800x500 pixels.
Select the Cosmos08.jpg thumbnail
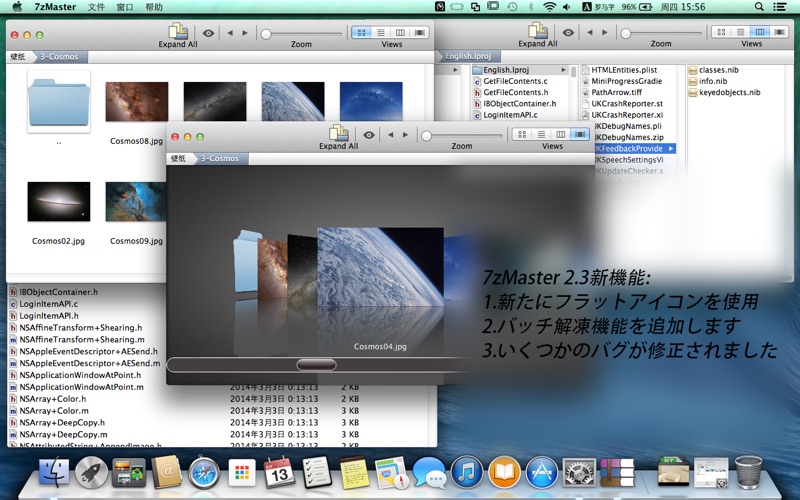click(x=137, y=102)
